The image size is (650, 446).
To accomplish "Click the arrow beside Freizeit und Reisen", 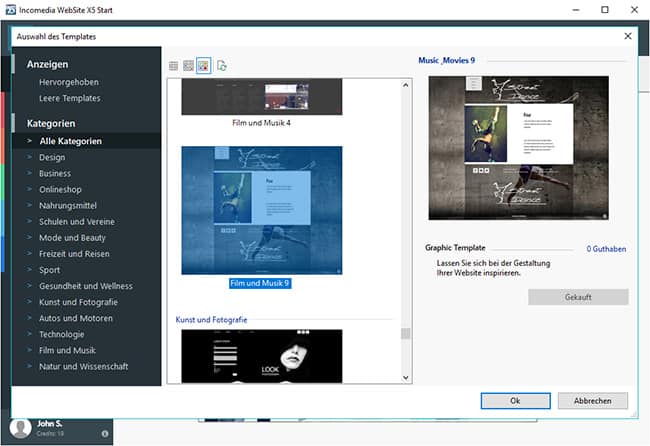I will click(29, 253).
